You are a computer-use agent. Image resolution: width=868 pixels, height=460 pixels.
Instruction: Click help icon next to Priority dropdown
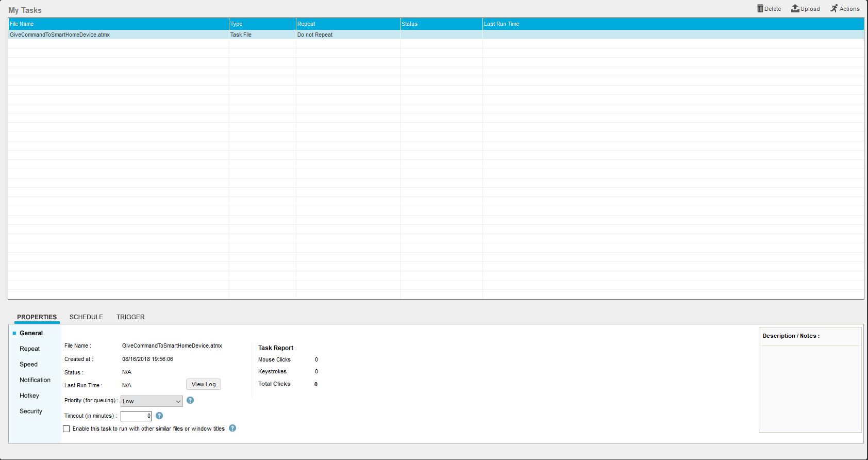coord(190,401)
